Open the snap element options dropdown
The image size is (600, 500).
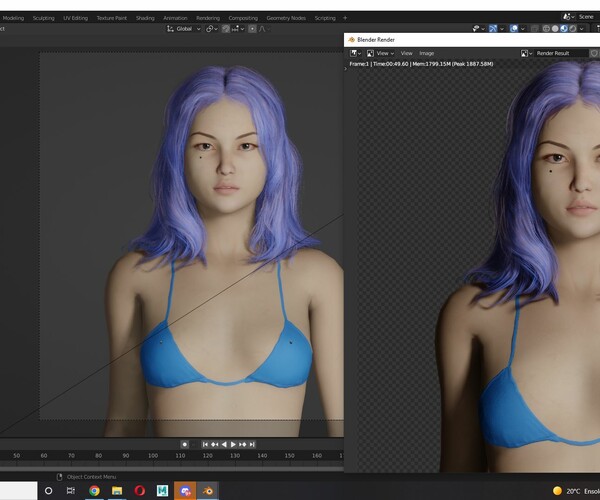(237, 29)
